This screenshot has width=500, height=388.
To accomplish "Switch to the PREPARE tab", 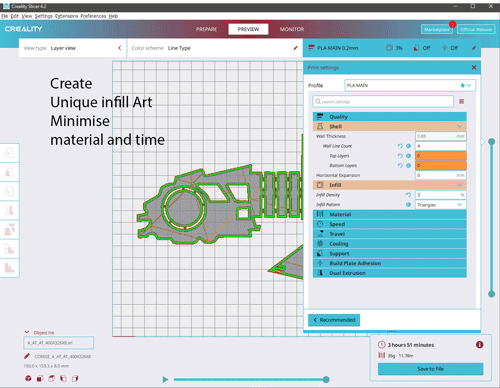I will (206, 29).
